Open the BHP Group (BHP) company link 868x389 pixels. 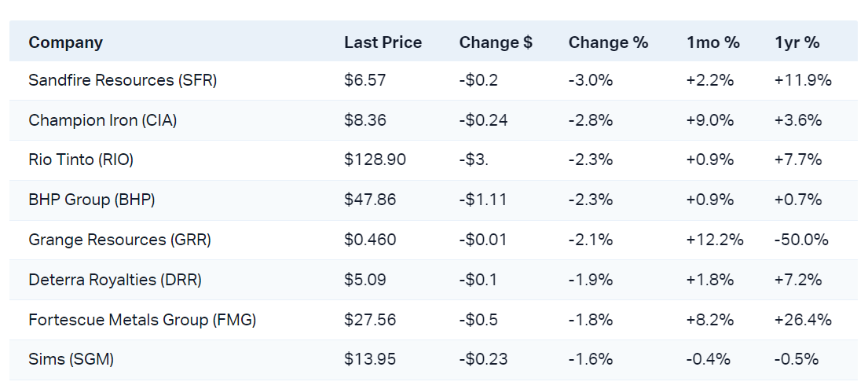pyautogui.click(x=92, y=200)
